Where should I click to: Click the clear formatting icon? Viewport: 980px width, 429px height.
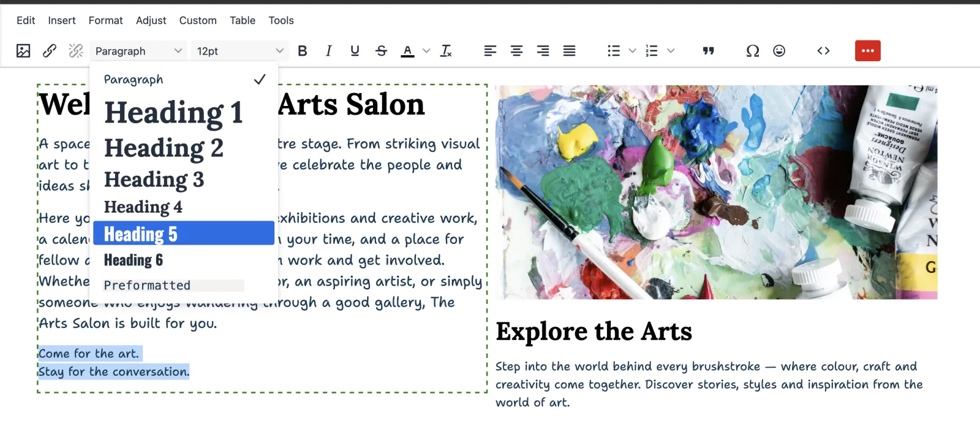click(447, 51)
